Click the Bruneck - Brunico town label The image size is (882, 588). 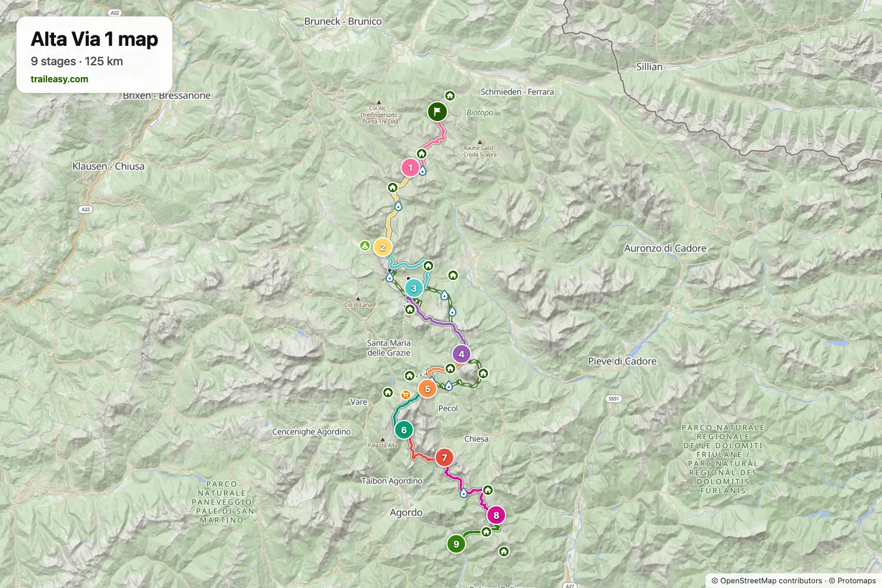click(x=343, y=21)
